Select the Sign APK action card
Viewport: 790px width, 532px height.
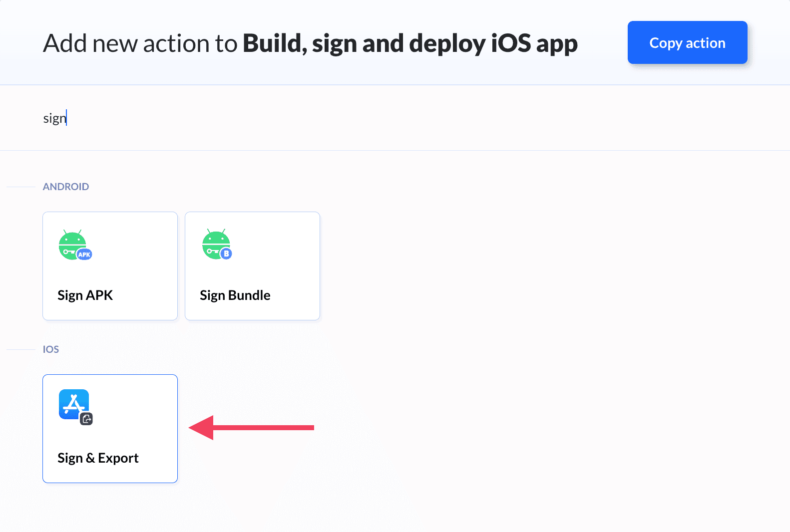tap(110, 266)
